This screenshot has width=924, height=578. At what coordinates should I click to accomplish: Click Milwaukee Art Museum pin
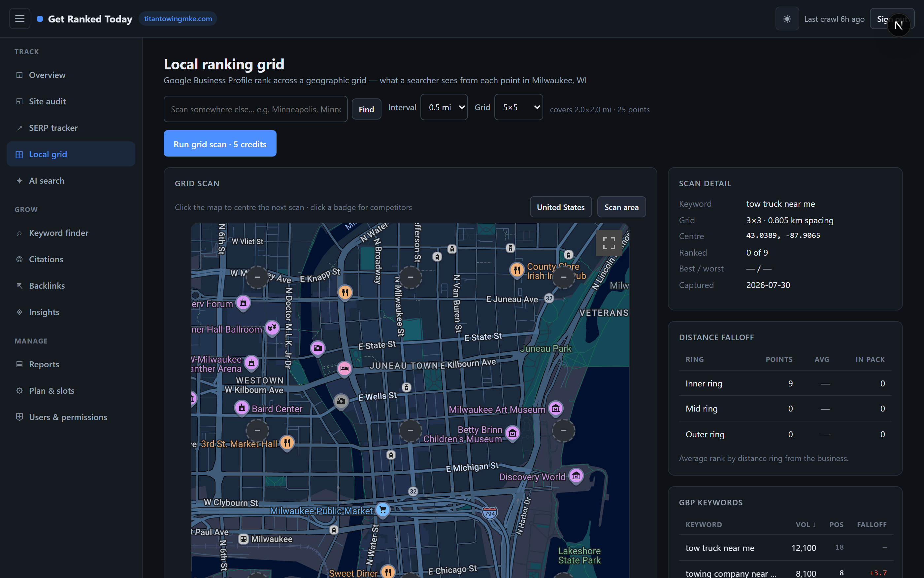[555, 409]
